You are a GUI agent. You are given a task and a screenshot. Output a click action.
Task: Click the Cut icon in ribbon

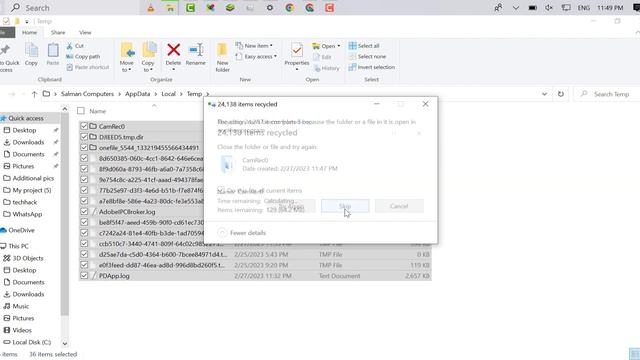click(70, 46)
